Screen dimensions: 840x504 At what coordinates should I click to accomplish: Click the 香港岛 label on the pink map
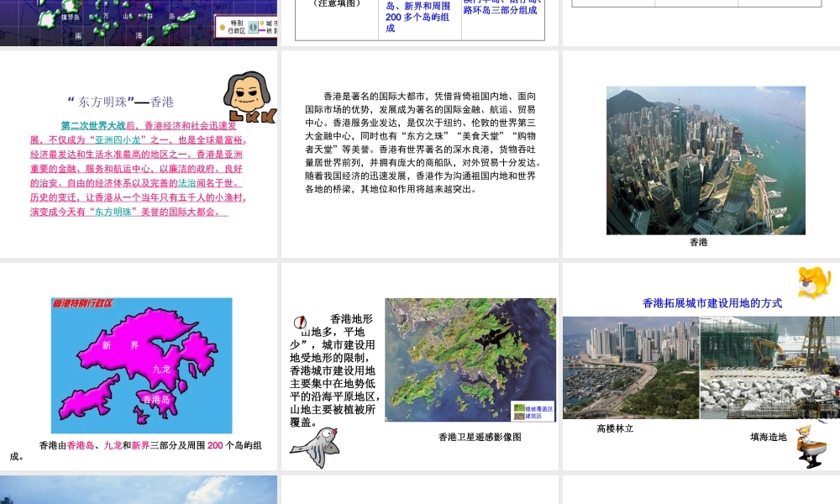coord(156,399)
